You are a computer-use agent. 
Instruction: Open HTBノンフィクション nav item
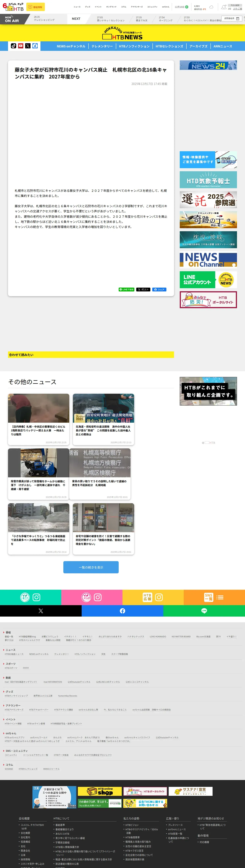point(134,46)
